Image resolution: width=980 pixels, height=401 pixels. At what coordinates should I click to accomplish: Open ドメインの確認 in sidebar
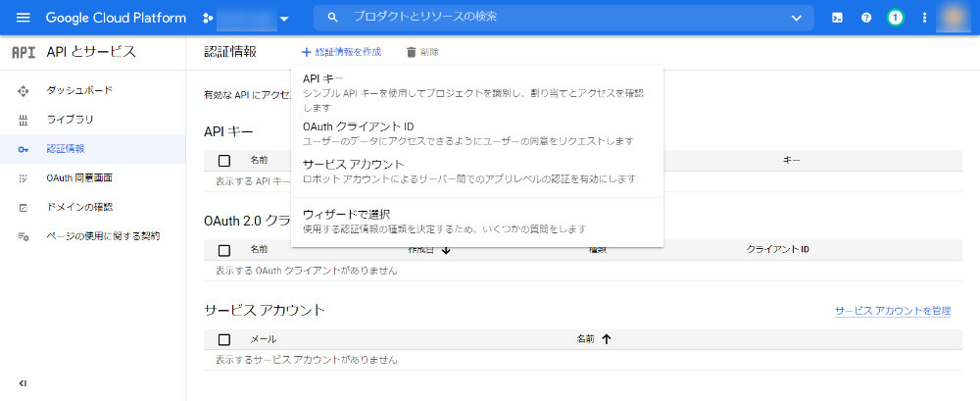(x=79, y=207)
